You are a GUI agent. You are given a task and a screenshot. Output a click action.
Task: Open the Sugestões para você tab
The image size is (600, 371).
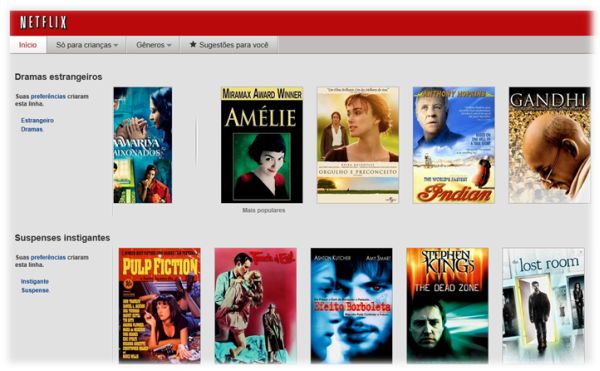(229, 45)
